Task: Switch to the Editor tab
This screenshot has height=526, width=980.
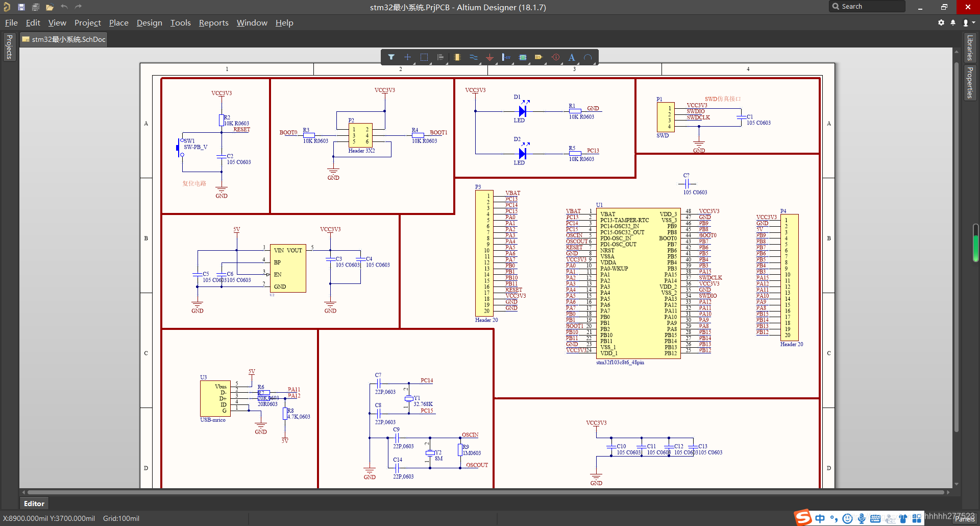Action: click(x=34, y=504)
